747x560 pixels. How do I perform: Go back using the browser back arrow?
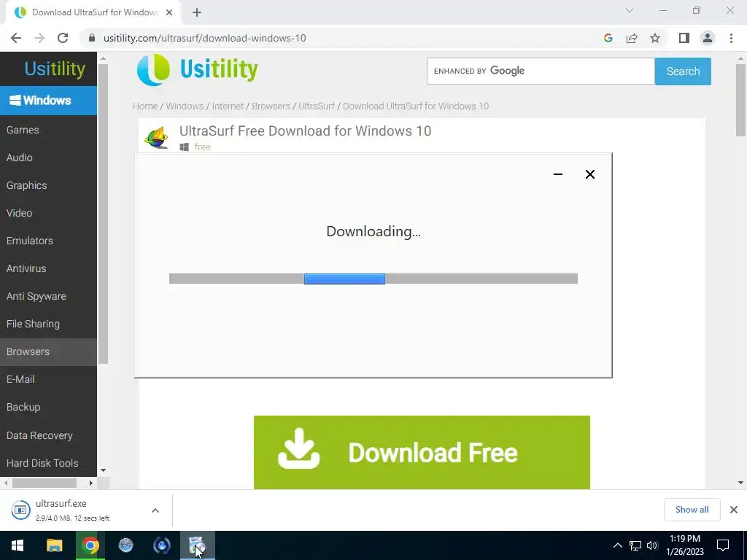(x=16, y=38)
